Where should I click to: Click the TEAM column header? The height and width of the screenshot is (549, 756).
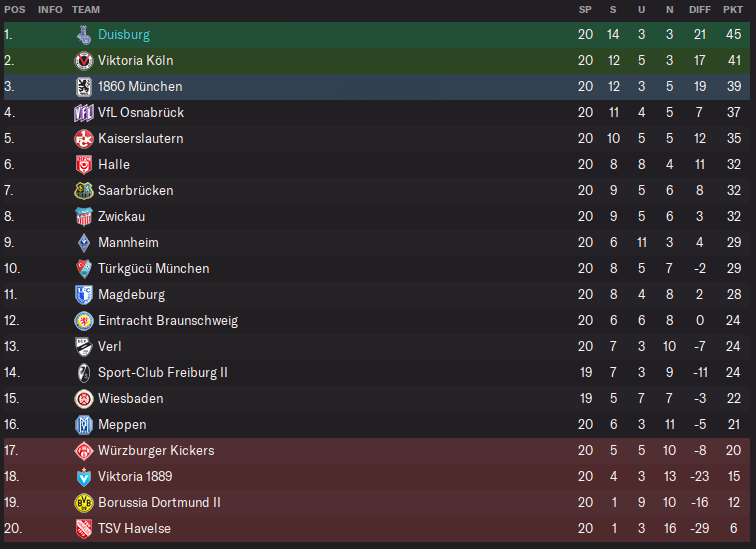86,10
